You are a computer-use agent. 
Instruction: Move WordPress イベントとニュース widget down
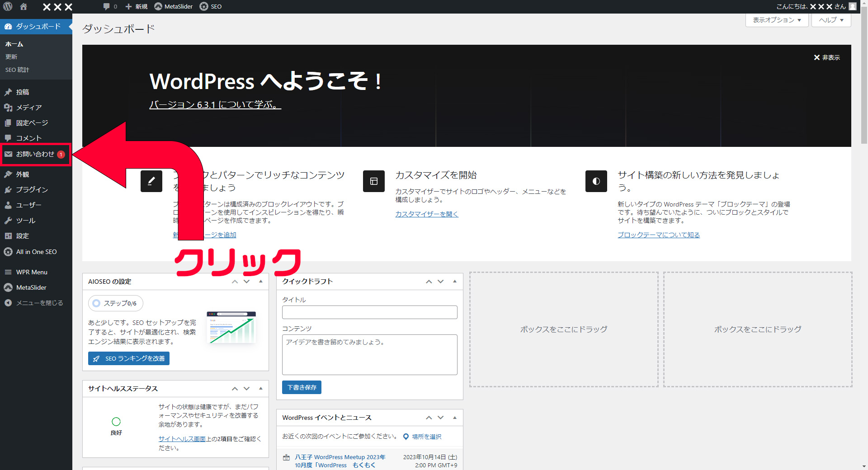click(440, 418)
